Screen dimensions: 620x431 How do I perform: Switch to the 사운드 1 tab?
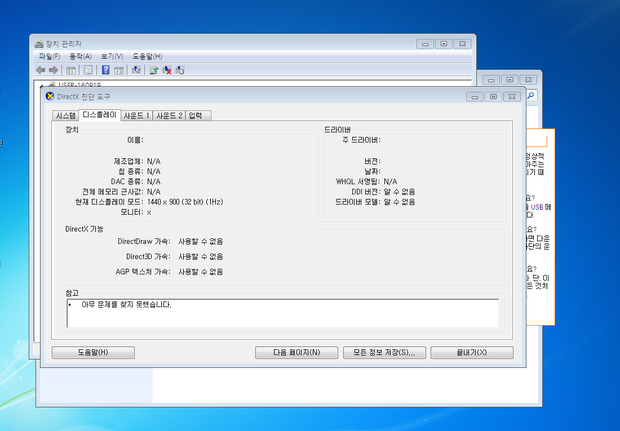coord(136,116)
